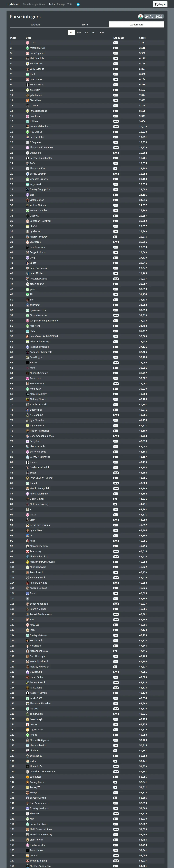Click the Rust language badge for Udbhav

coord(116,121)
